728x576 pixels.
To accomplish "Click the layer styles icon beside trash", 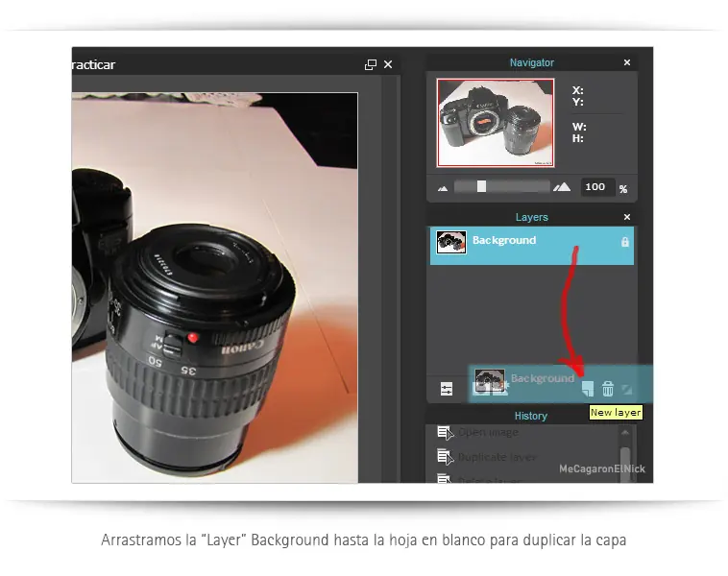I will point(627,390).
